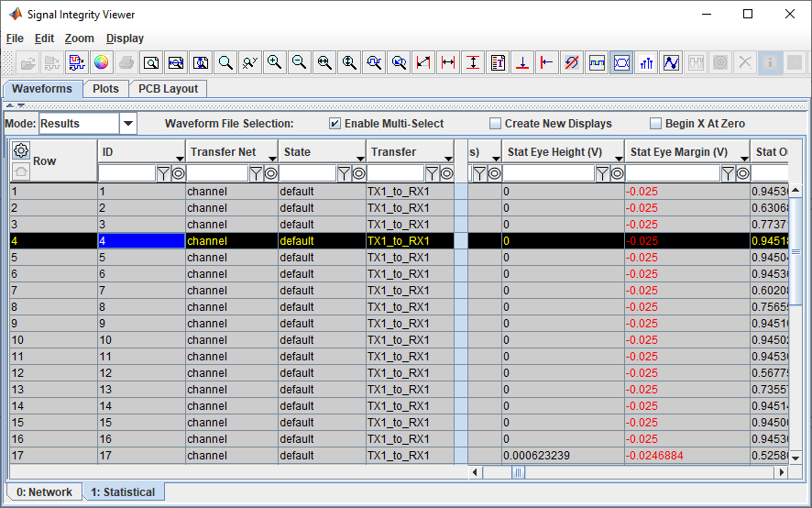Open the Mode dropdown list
Viewport: 812px width, 508px height.
pos(128,124)
